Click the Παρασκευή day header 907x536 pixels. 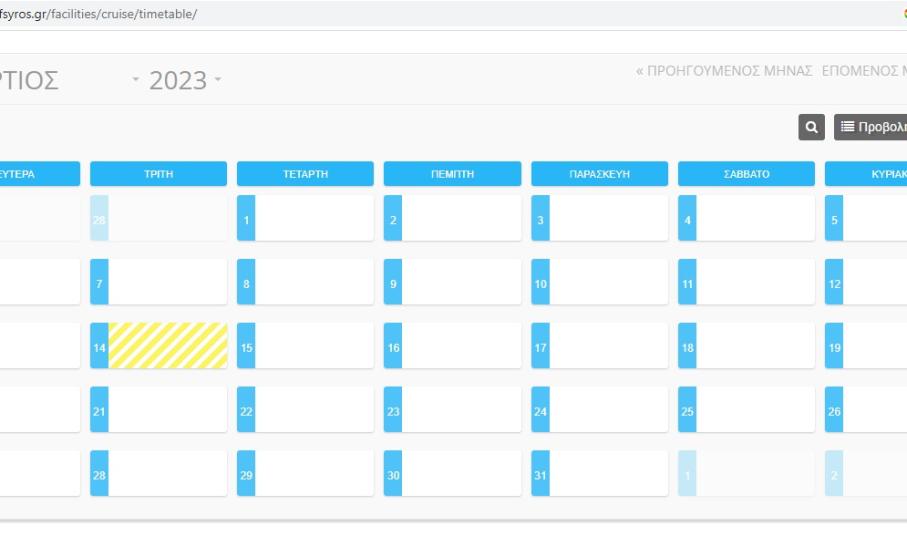[599, 174]
